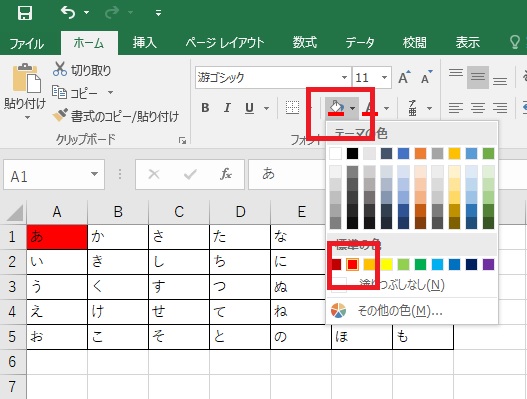Image resolution: width=527 pixels, height=399 pixels.
Task: Click 切り取り cut button
Action: point(82,70)
